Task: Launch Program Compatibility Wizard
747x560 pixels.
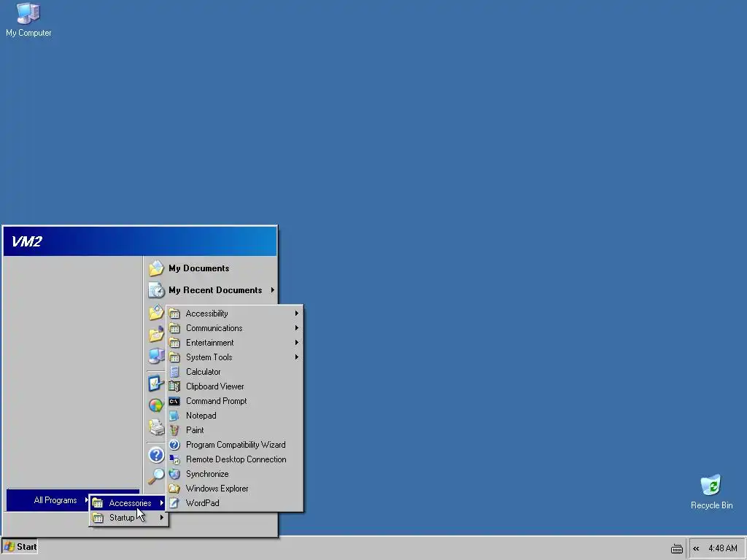Action: pos(234,445)
